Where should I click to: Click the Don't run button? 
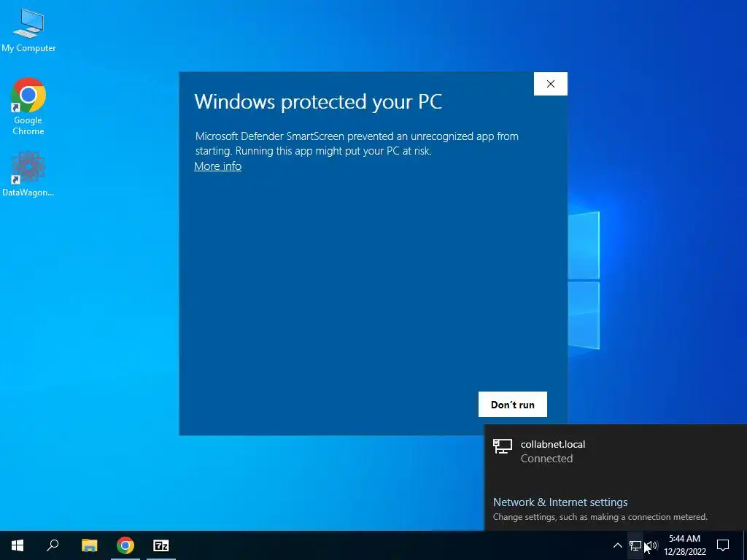point(513,404)
